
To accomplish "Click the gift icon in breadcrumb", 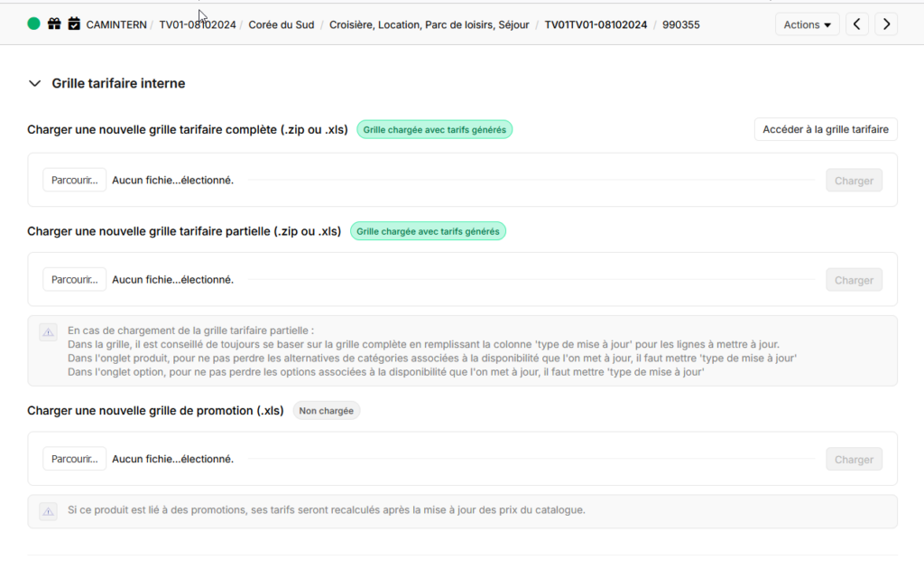I will point(54,24).
